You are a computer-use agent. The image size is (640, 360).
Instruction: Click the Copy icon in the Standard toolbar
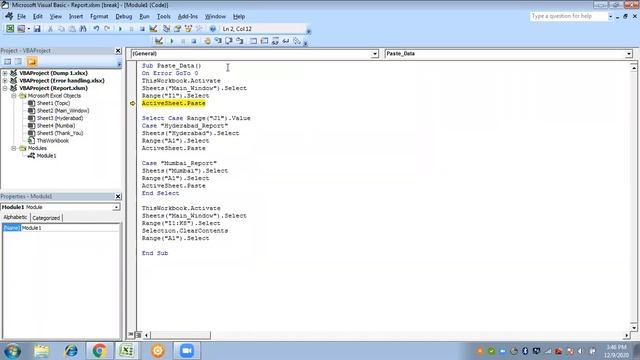[61, 29]
